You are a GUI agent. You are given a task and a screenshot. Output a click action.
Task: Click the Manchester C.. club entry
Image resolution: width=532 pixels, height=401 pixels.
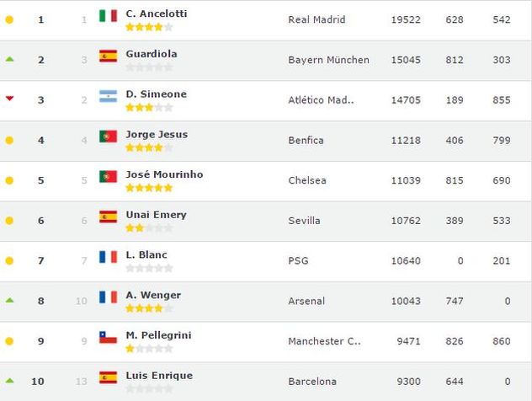[324, 341]
